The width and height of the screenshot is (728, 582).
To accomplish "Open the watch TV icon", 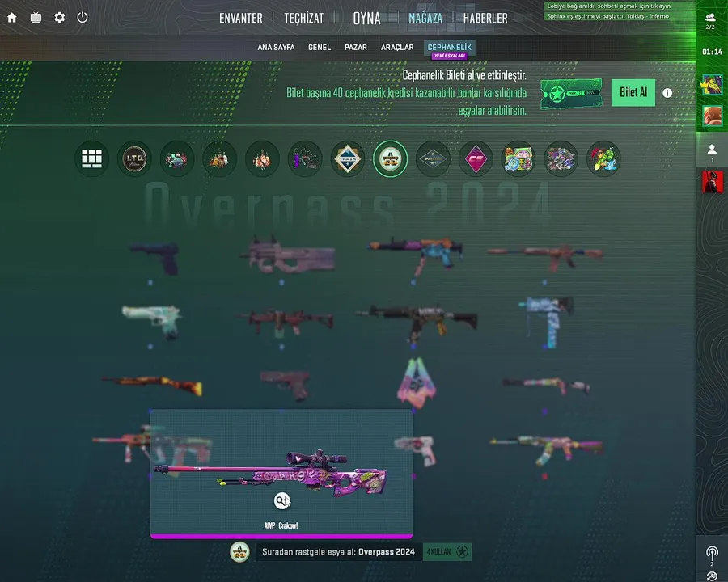I will (x=36, y=18).
